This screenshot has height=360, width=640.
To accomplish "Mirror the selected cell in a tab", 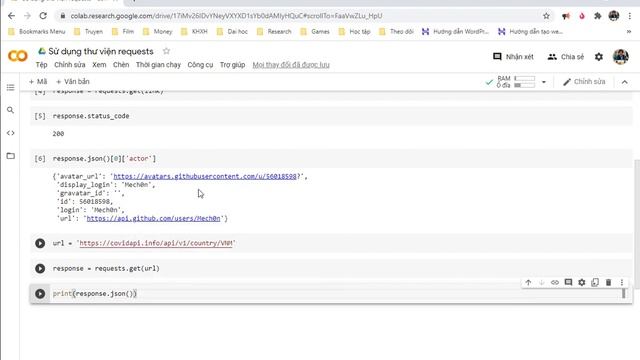I will pos(595,282).
